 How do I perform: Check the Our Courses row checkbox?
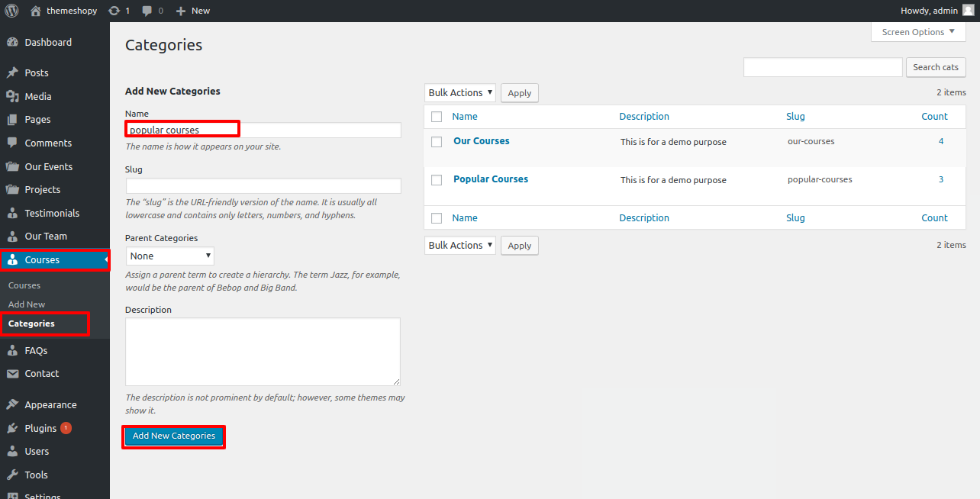pos(437,142)
